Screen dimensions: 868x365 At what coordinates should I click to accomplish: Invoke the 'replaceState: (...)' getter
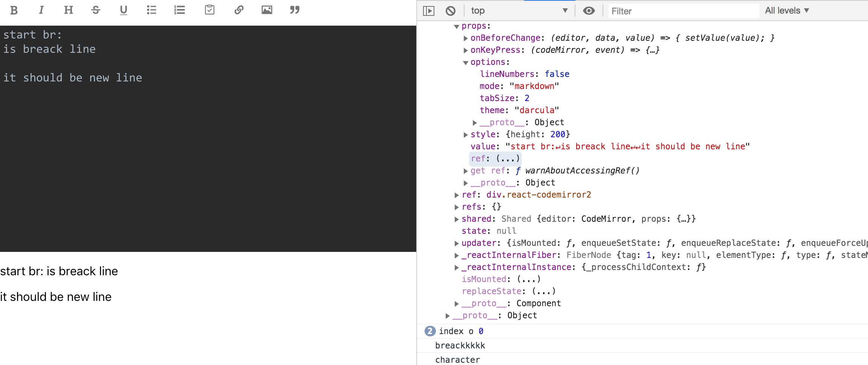point(544,291)
